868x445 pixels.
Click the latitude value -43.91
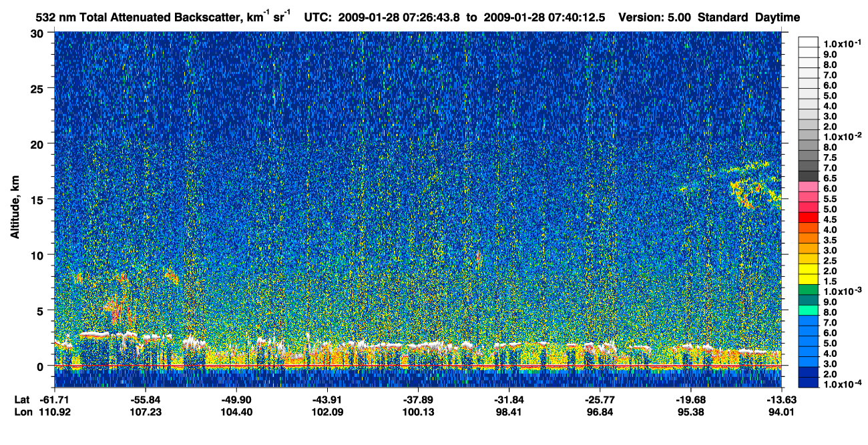(327, 400)
